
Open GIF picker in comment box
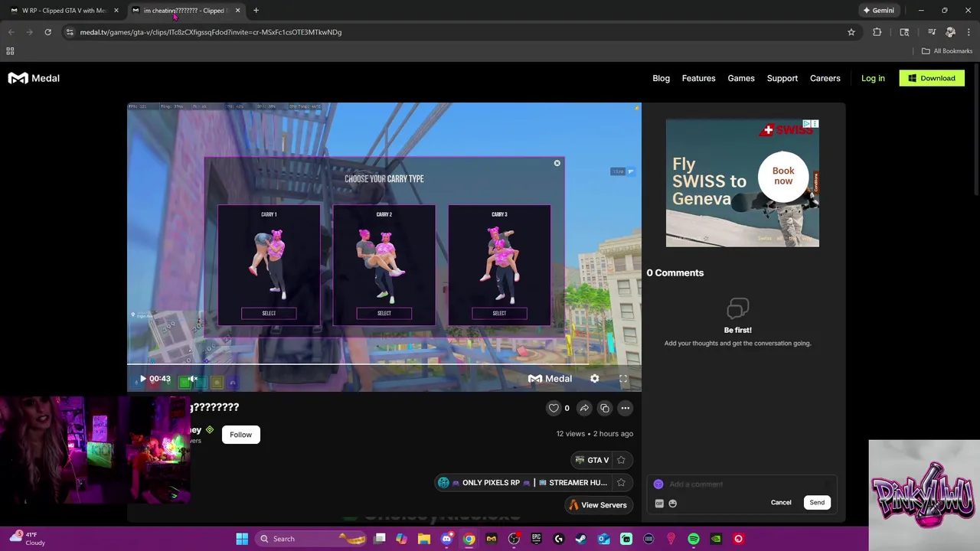point(659,504)
